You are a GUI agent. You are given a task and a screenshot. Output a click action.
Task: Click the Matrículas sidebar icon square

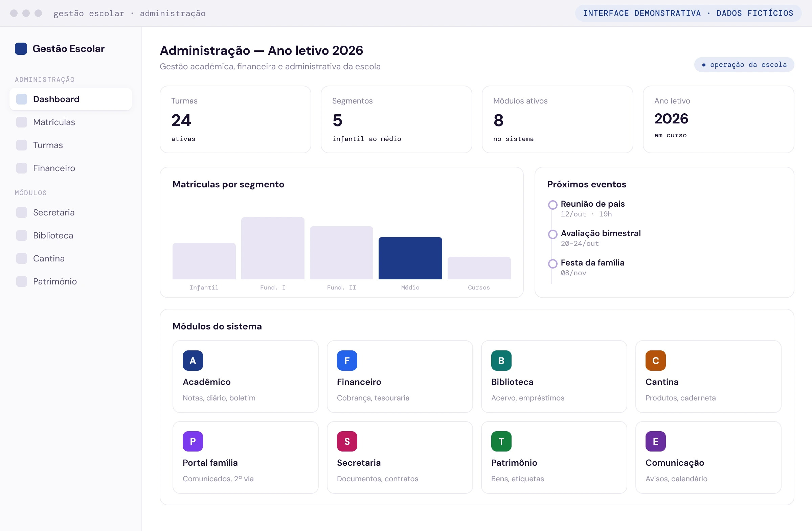pyautogui.click(x=22, y=122)
